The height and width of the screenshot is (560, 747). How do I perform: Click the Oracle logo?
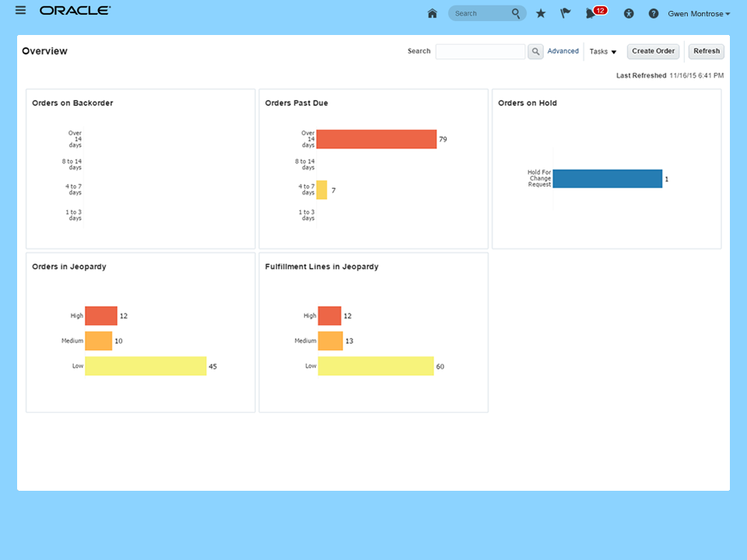(x=75, y=10)
